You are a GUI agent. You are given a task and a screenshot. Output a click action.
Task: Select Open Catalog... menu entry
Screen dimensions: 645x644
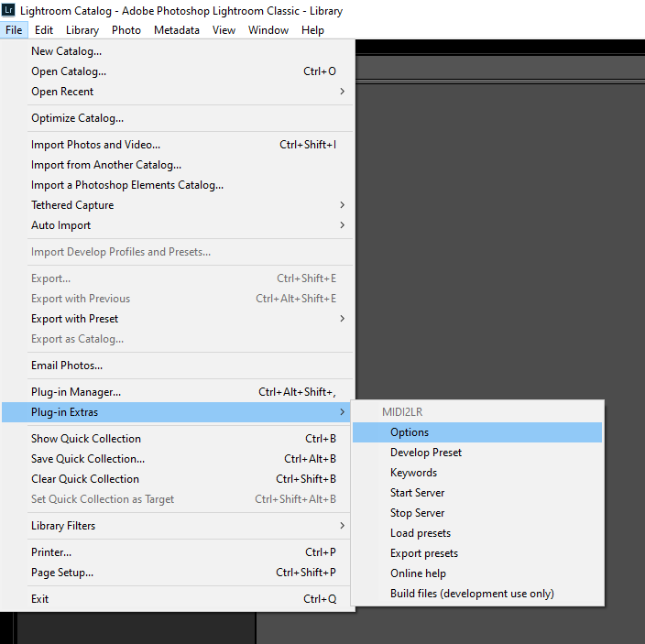click(178, 71)
